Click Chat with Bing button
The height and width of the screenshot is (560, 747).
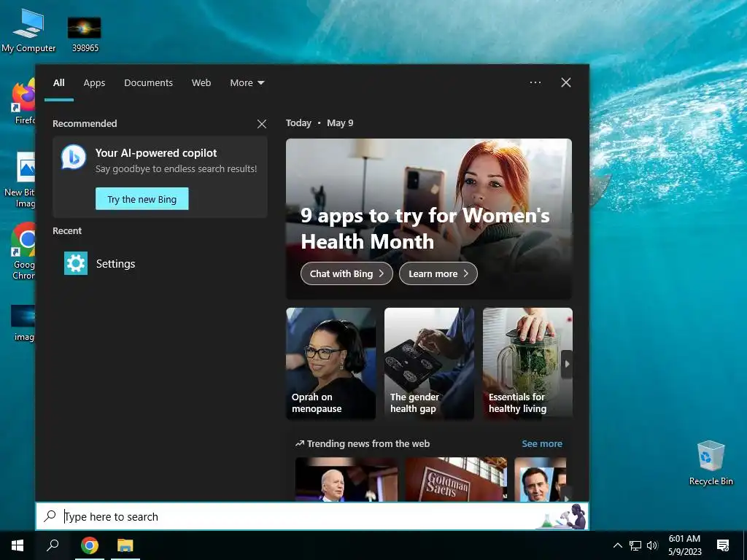click(x=347, y=273)
